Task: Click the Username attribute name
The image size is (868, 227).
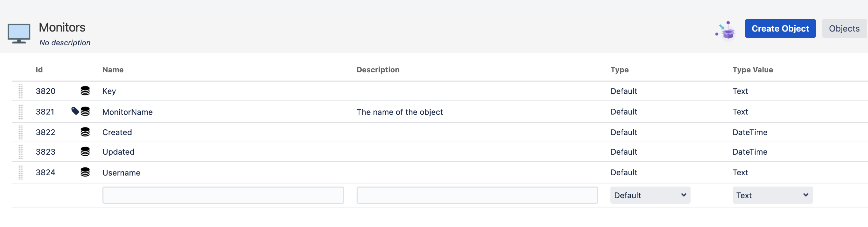Action: [121, 173]
